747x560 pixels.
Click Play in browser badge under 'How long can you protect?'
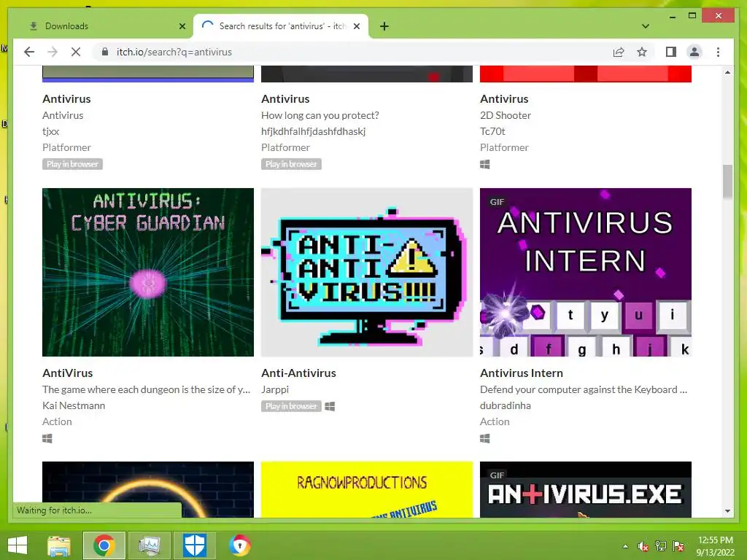(x=291, y=164)
